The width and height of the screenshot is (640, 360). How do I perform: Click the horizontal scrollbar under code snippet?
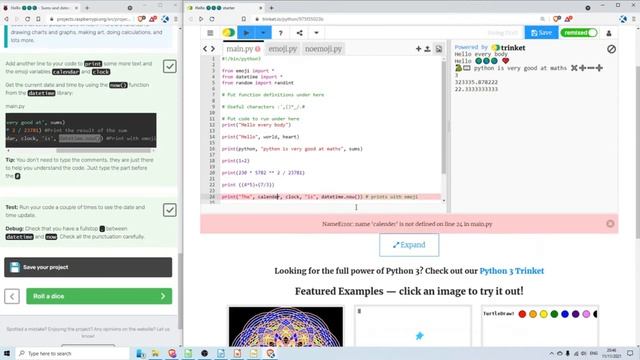click(104, 151)
